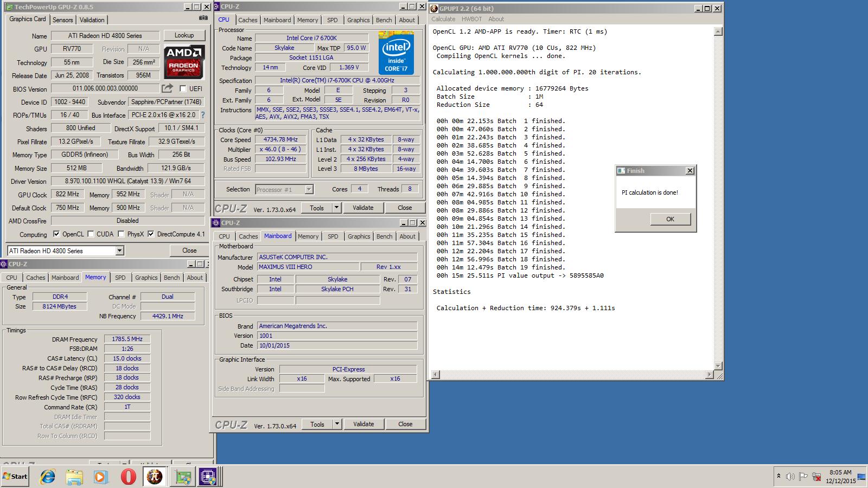
Task: Click the DRAM Frequency value 1785.5 MHz
Action: (x=127, y=339)
